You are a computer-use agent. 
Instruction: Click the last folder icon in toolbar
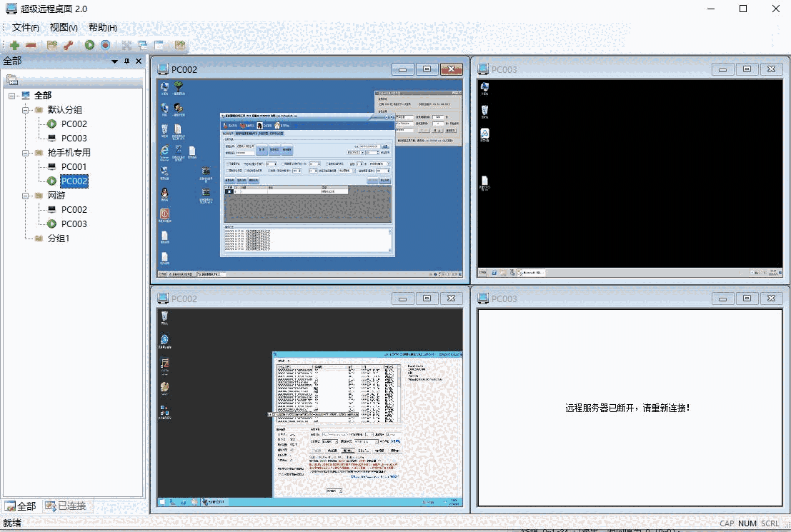click(x=179, y=46)
